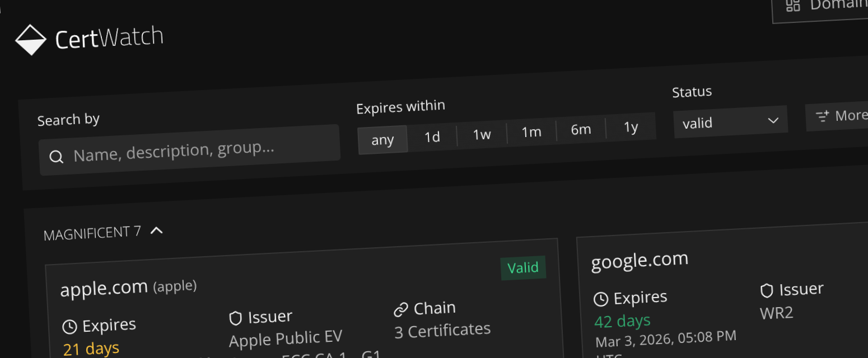
Task: Select the 1m expires-within tab
Action: pyautogui.click(x=531, y=132)
